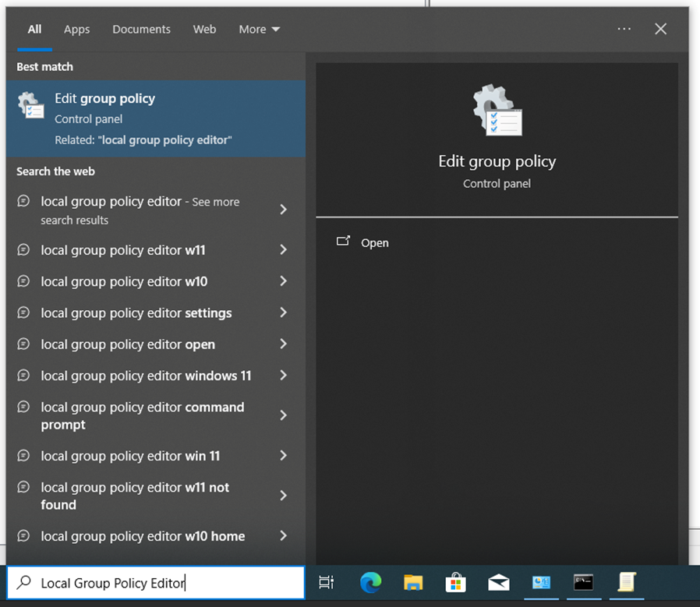Image resolution: width=700 pixels, height=607 pixels.
Task: Expand chevron for 'editor command prompt' suggestion
Action: tap(283, 415)
